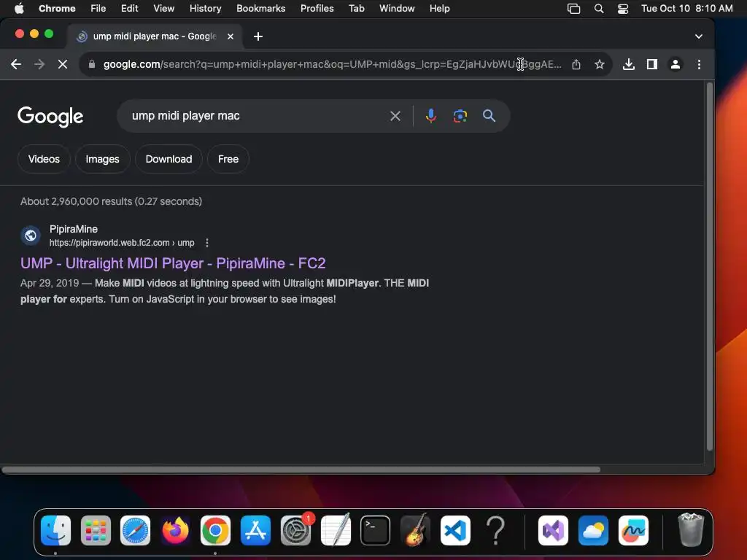Open the Chrome app menu
Screen dimensions: 747x560
pos(57,8)
